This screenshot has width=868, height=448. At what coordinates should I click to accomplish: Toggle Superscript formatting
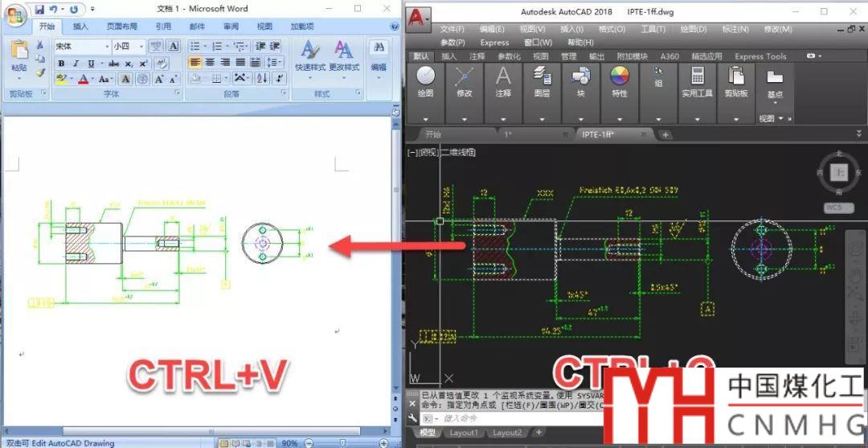point(143,64)
